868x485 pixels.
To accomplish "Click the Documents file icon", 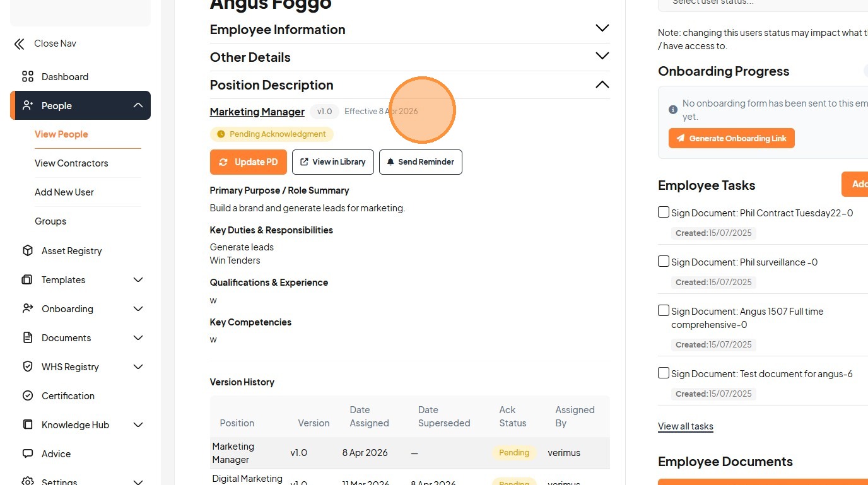I will pos(28,338).
